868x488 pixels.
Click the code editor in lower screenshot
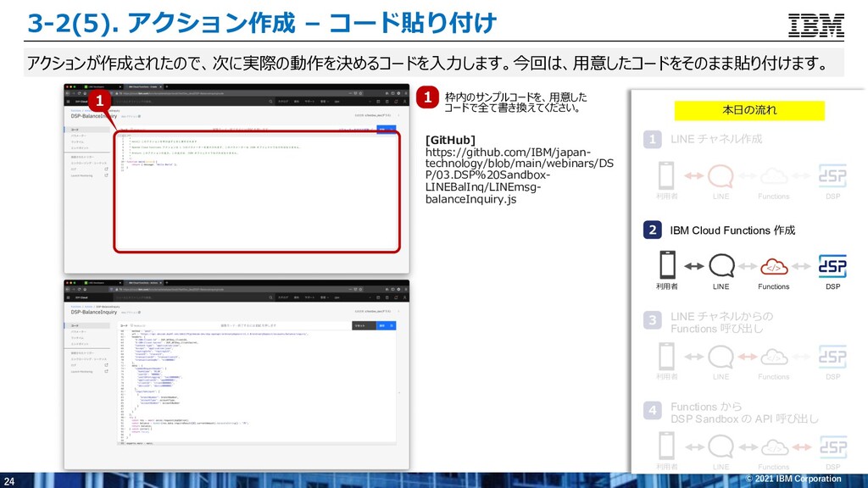(x=257, y=387)
